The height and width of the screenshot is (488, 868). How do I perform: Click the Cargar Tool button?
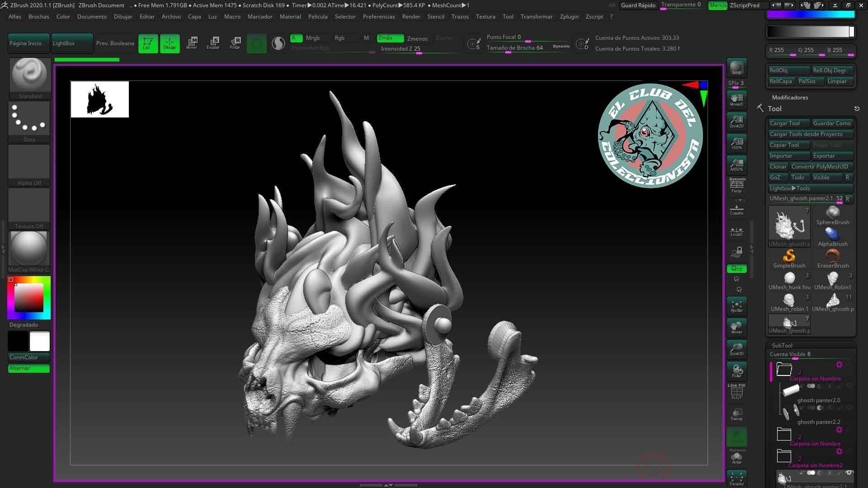(x=789, y=123)
